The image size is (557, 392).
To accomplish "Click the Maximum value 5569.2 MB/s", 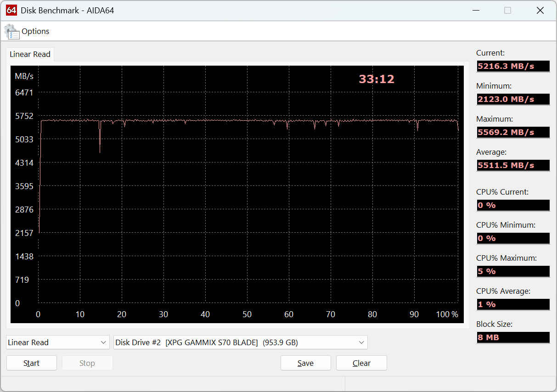I will (513, 132).
